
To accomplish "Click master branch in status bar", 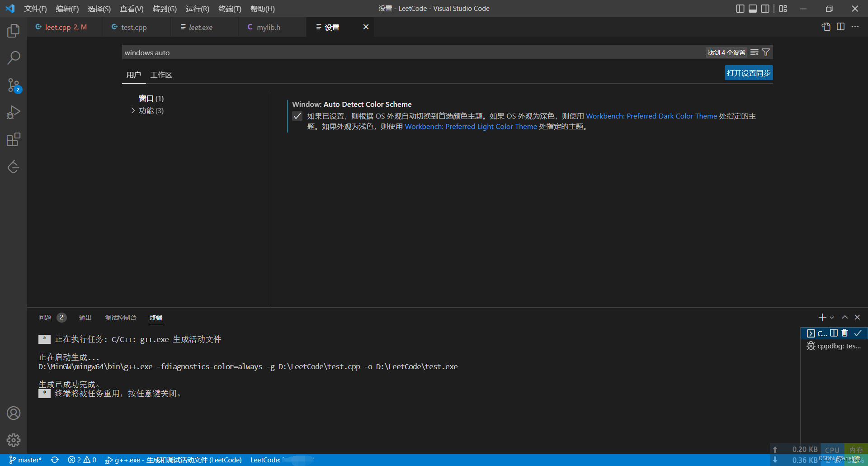I will 25,460.
